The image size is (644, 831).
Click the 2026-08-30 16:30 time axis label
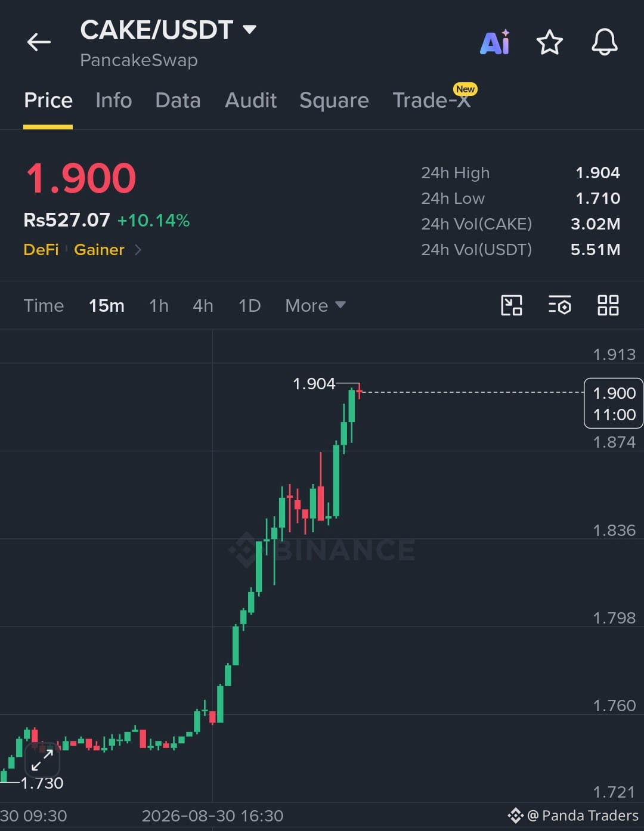coord(212,816)
